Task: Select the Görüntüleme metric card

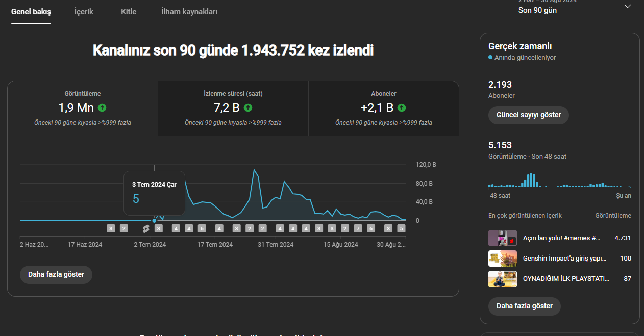Action: (x=83, y=109)
